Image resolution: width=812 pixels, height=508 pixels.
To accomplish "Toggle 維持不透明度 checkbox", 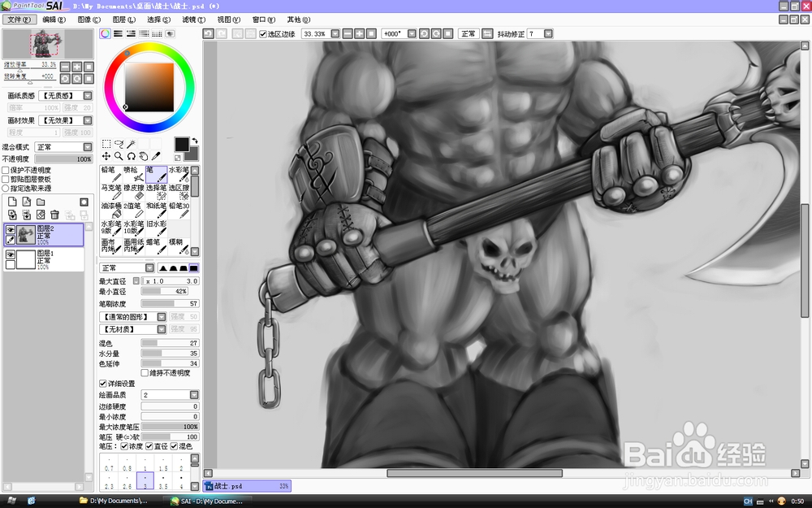I will (145, 373).
